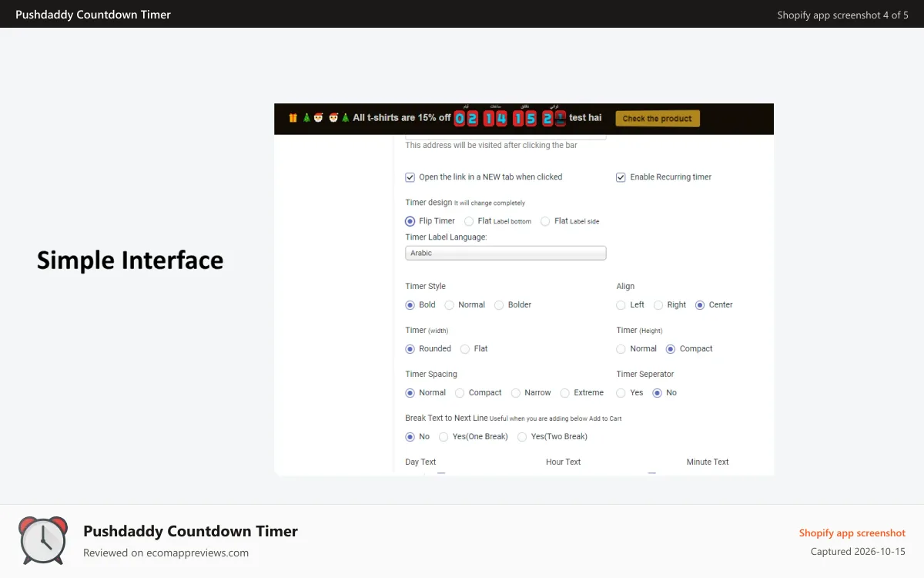Enable timer separator with Yes

pyautogui.click(x=621, y=393)
